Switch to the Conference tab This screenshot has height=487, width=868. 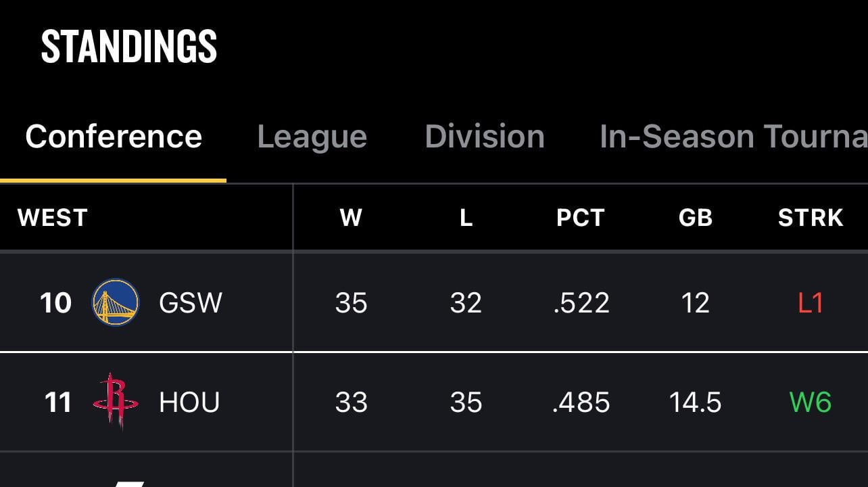[x=114, y=137]
